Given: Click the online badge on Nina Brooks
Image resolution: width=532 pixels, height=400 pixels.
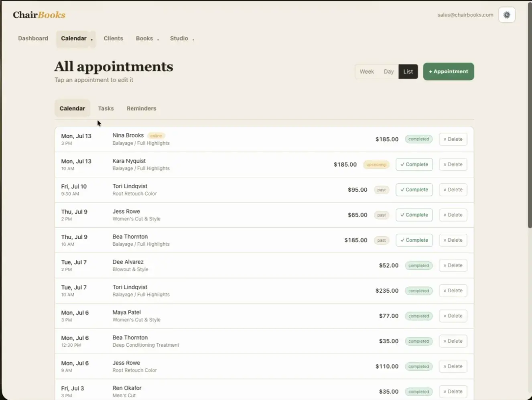Looking at the screenshot, I should tap(156, 136).
